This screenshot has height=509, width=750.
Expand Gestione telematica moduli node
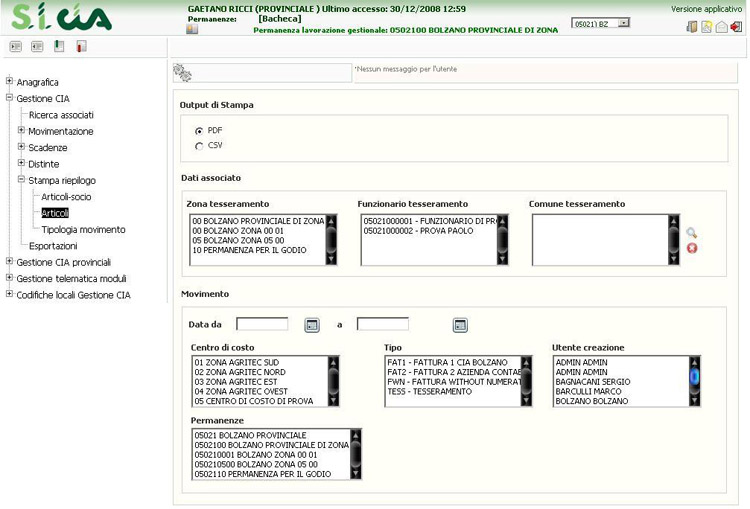click(x=9, y=277)
